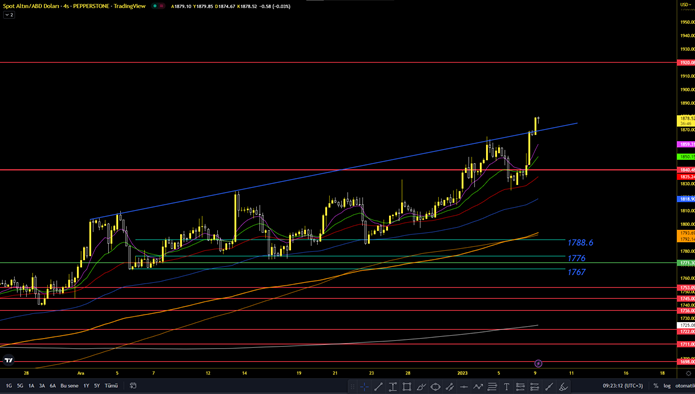
Task: Grab the drawing toolbar drag handle
Action: 352,387
